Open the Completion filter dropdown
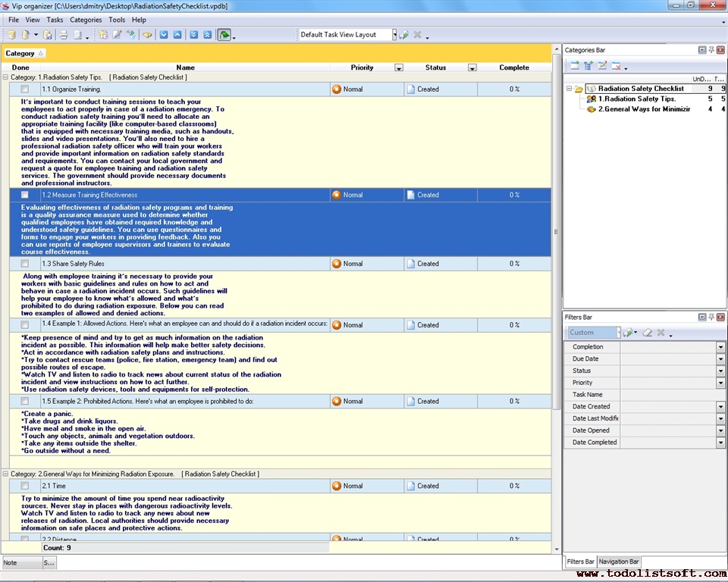 click(720, 347)
